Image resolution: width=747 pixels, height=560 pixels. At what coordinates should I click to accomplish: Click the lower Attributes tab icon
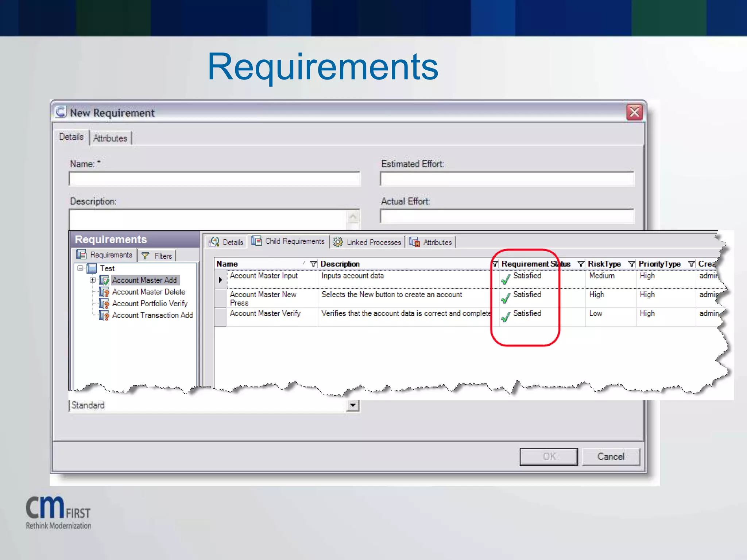414,242
